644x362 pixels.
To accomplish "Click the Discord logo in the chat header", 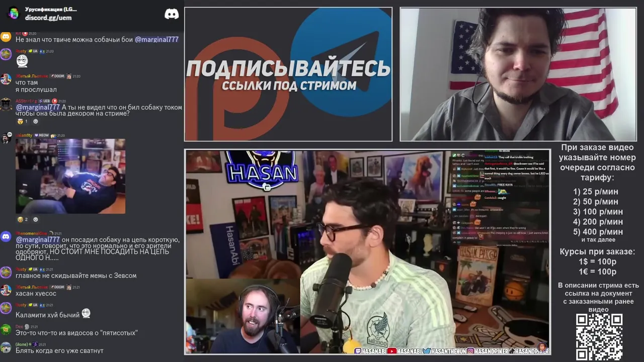I will (172, 14).
